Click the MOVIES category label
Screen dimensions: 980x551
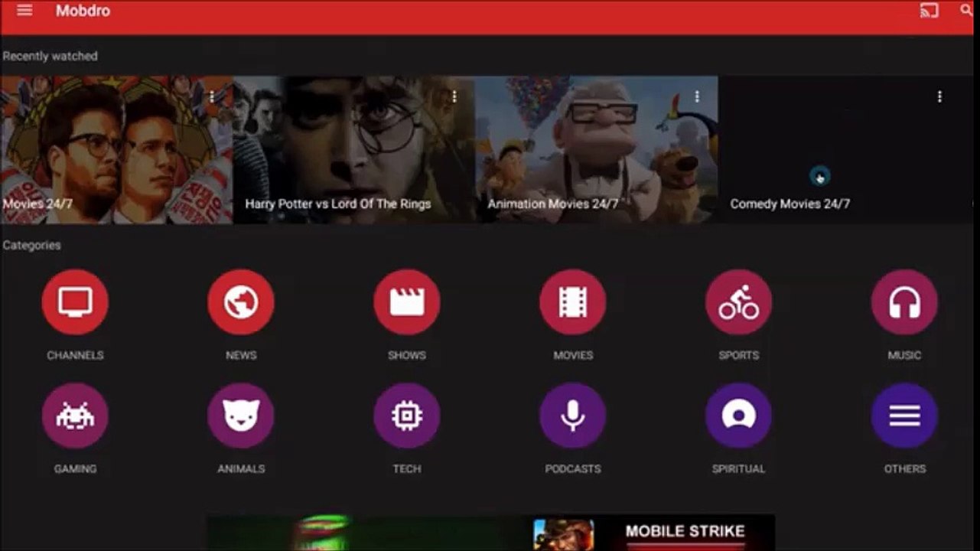[573, 355]
